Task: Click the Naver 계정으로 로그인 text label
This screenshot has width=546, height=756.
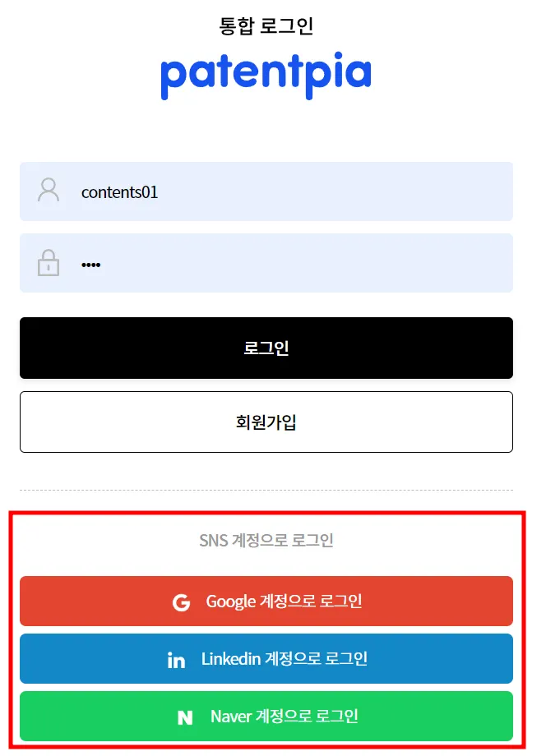Action: 284,716
